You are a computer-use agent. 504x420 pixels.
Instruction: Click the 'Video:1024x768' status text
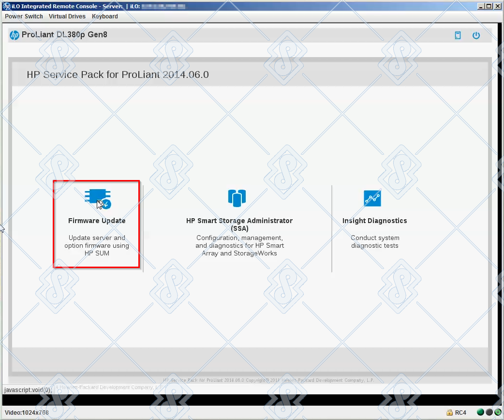pos(27,413)
